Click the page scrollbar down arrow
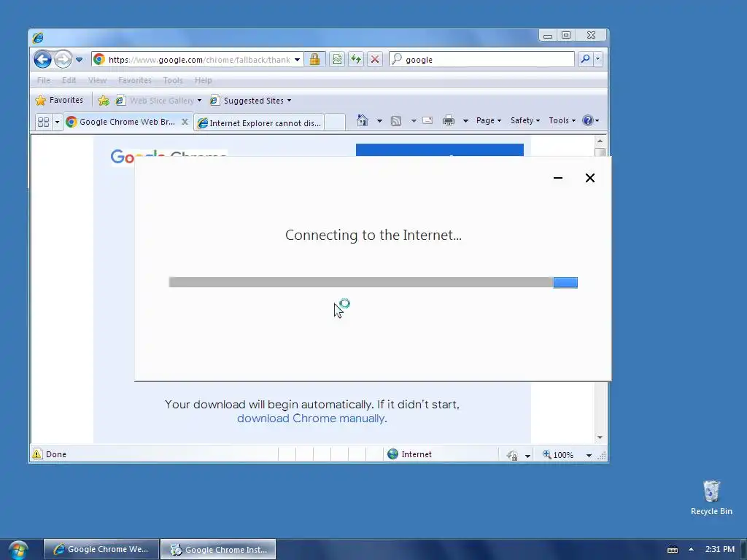Screen dimensions: 747x560 click(600, 437)
